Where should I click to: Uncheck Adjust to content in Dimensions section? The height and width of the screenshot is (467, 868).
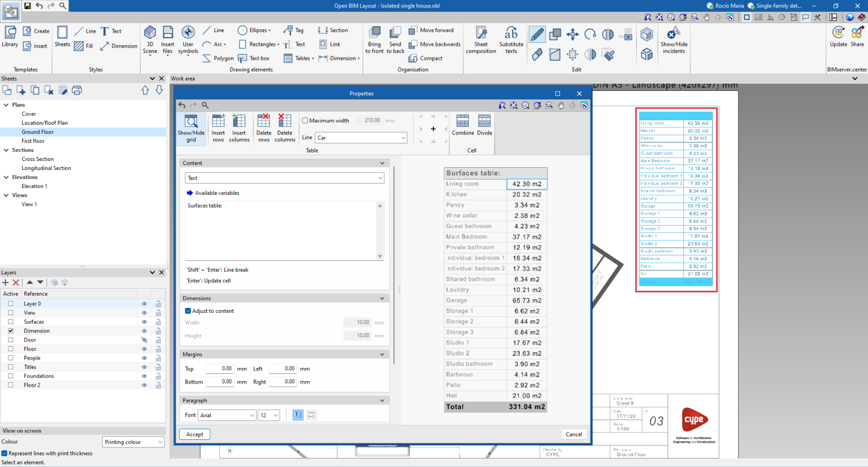(188, 311)
